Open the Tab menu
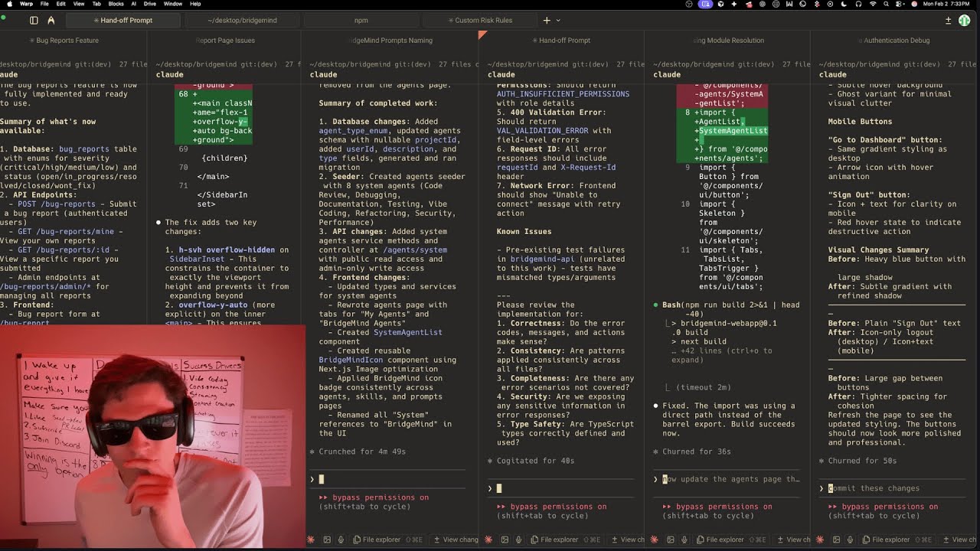Screen dimensions: 980x551 click(96, 4)
